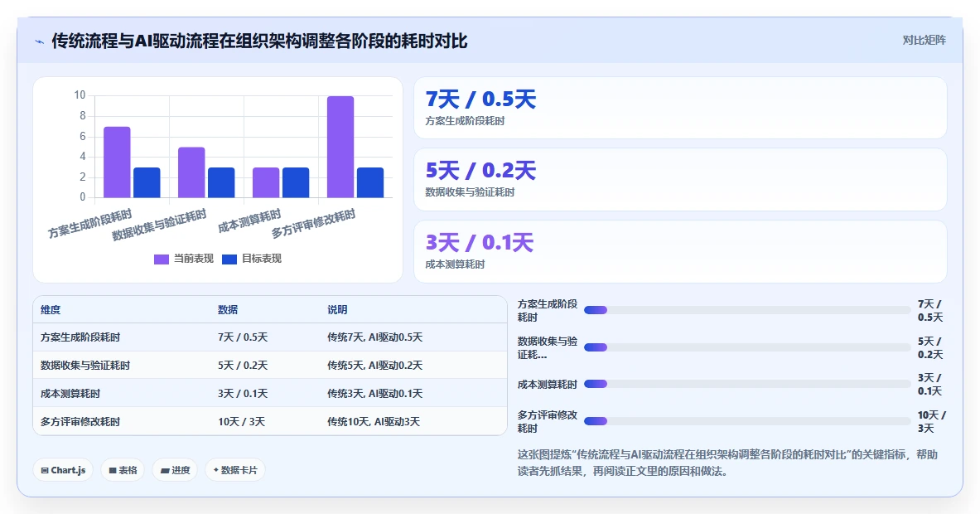Click the progress bar for 方案生成阶段耗时
This screenshot has width=980, height=514.
point(747,310)
